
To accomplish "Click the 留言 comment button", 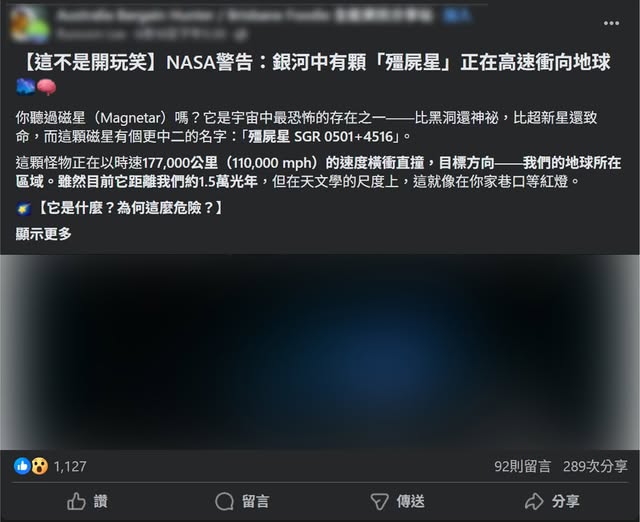I will tap(242, 501).
